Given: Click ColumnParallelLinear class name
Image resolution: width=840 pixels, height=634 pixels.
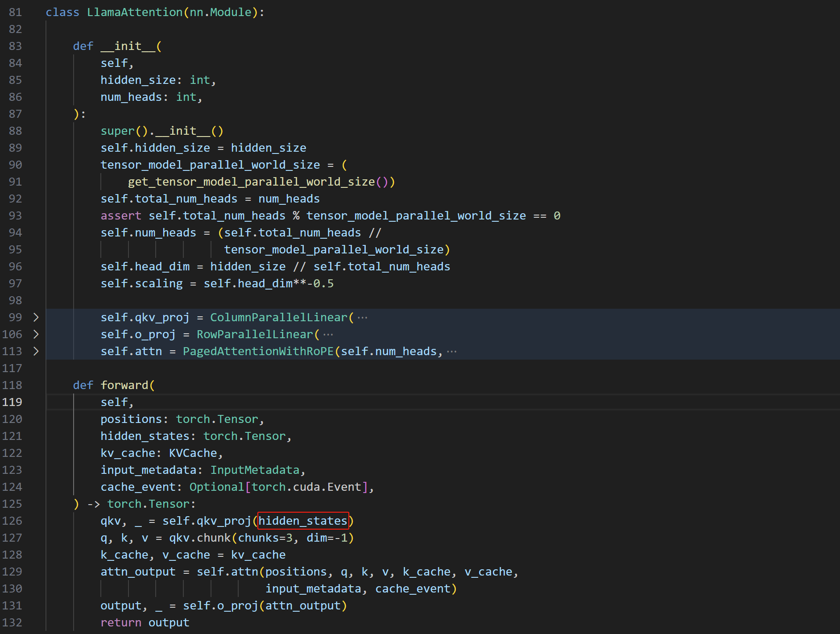Looking at the screenshot, I should point(279,317).
